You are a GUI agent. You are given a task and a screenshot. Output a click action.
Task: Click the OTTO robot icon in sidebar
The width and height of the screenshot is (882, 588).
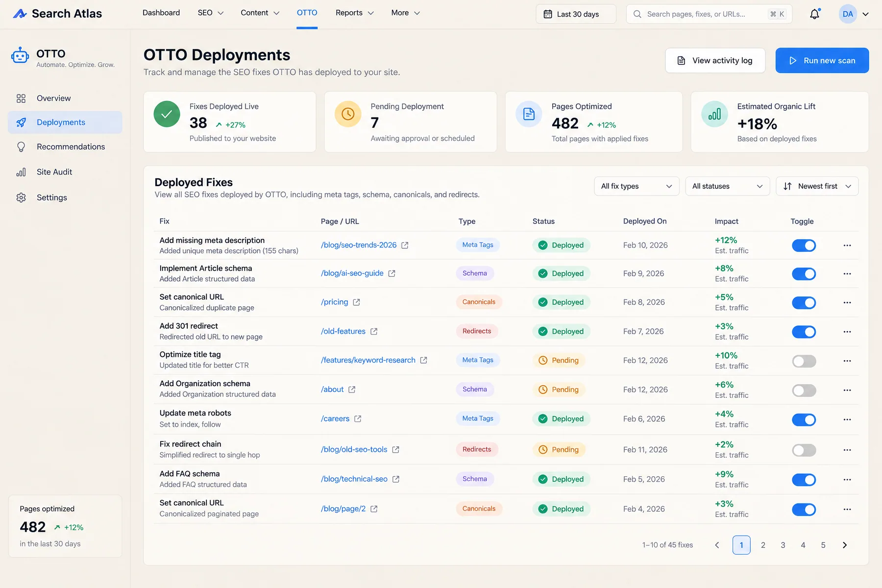(20, 56)
